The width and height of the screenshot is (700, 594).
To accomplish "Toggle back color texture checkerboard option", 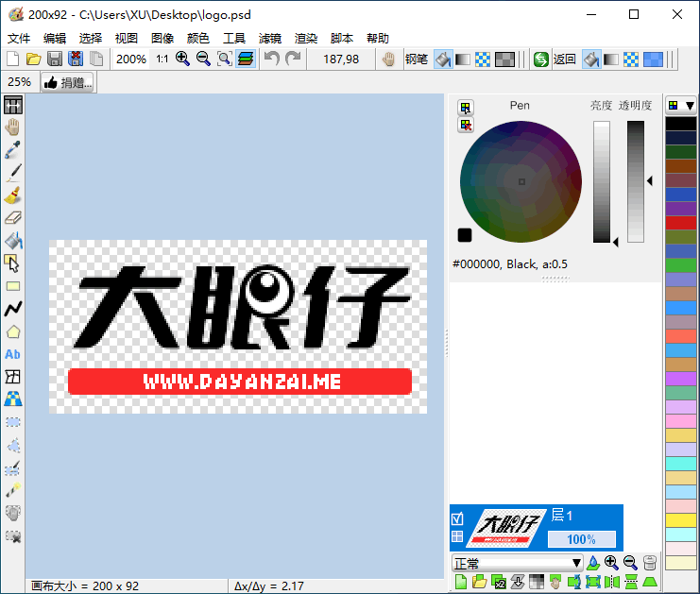I will [631, 59].
